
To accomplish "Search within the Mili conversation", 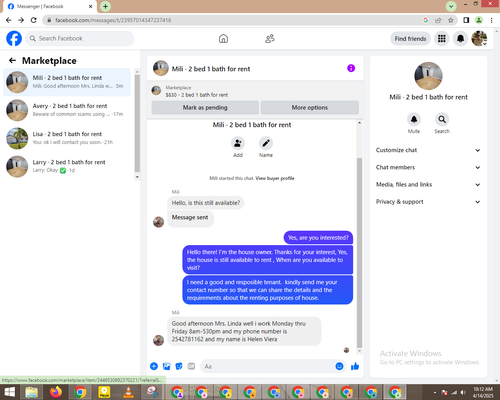I will coord(442,119).
